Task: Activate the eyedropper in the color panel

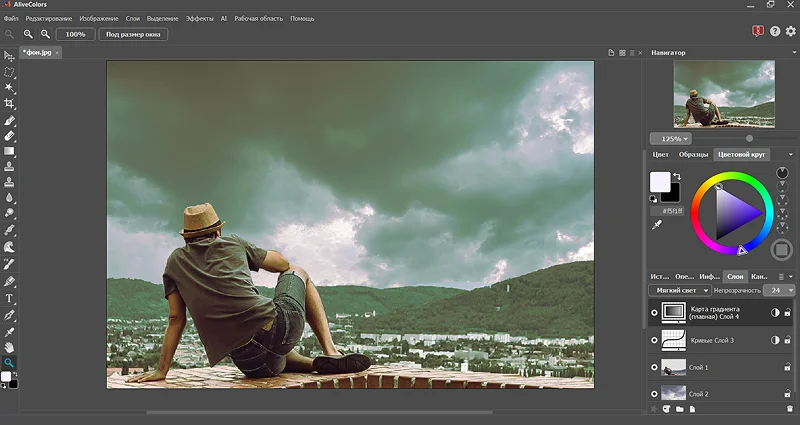Action: pyautogui.click(x=657, y=224)
